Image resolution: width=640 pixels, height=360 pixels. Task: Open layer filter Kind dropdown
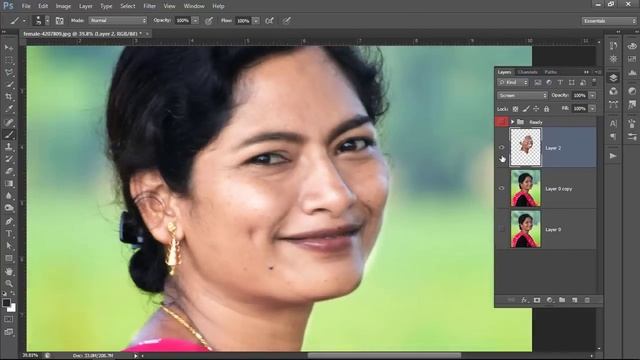(513, 82)
